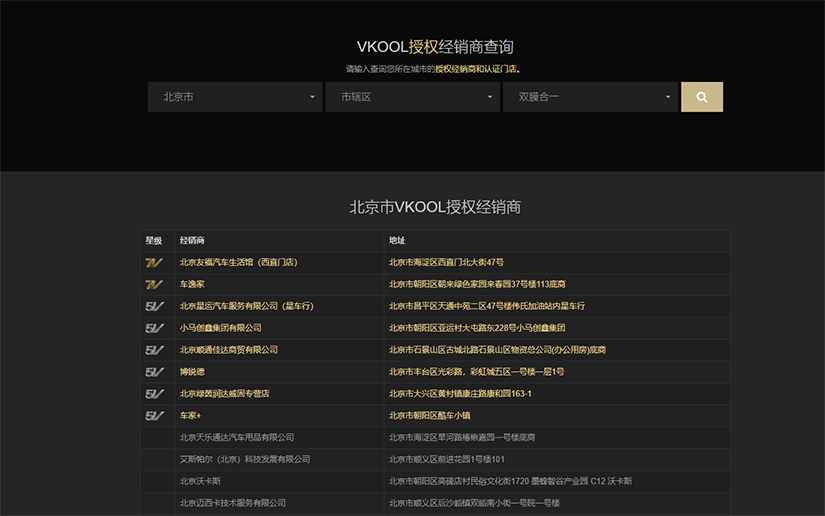Click the 7V star badge beside 车逸家
This screenshot has height=516, width=825.
tap(154, 285)
